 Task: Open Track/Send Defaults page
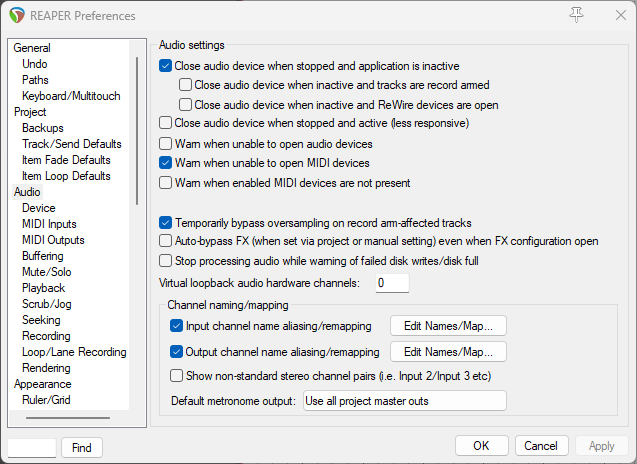(72, 144)
